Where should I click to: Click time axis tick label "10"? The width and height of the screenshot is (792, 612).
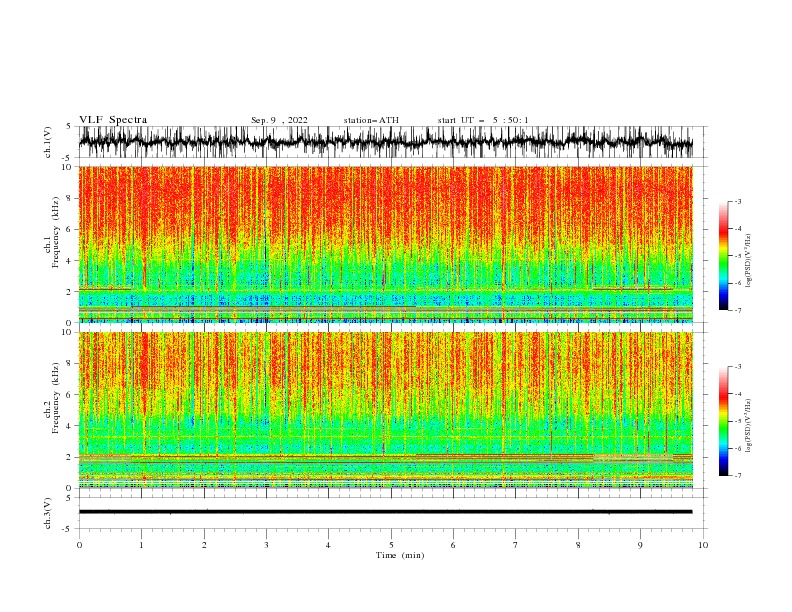point(703,545)
